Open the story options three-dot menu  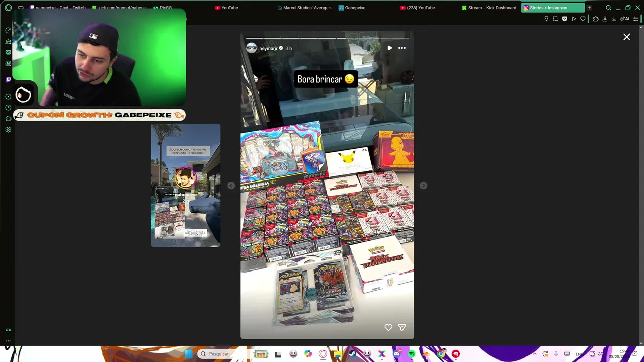pos(402,48)
